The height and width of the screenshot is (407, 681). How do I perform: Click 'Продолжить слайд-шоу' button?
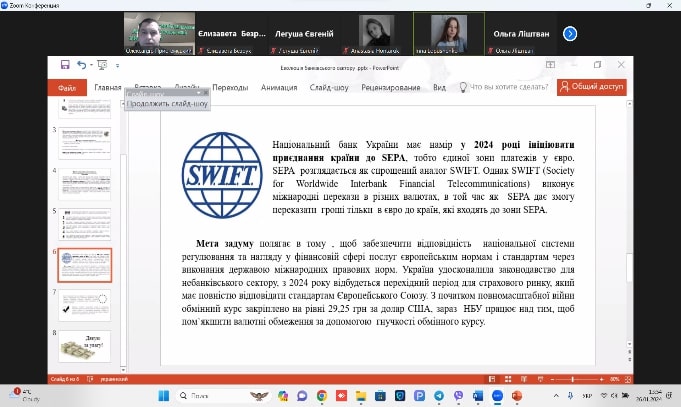(168, 104)
